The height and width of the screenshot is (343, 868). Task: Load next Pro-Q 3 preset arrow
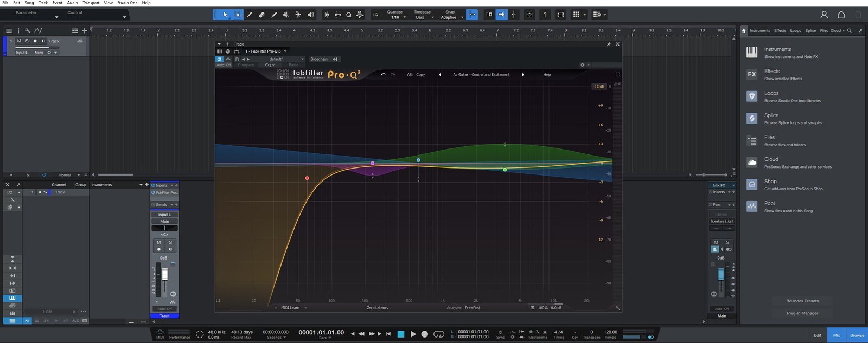pos(522,75)
